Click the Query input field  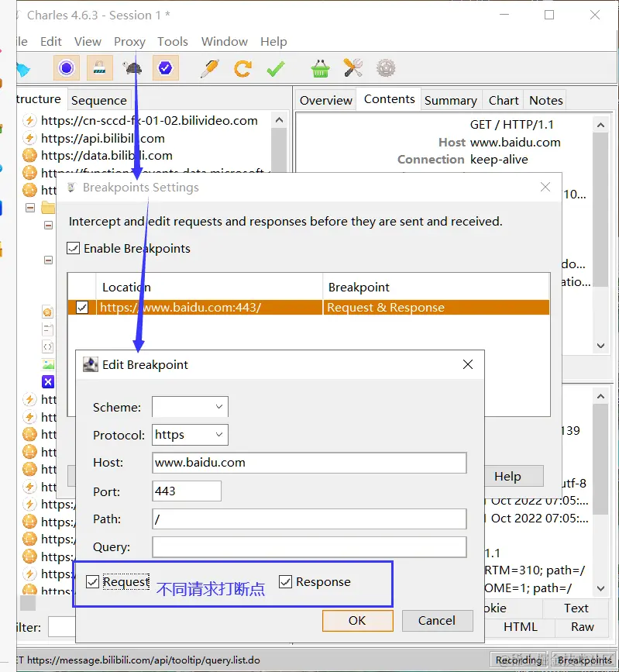pos(309,547)
